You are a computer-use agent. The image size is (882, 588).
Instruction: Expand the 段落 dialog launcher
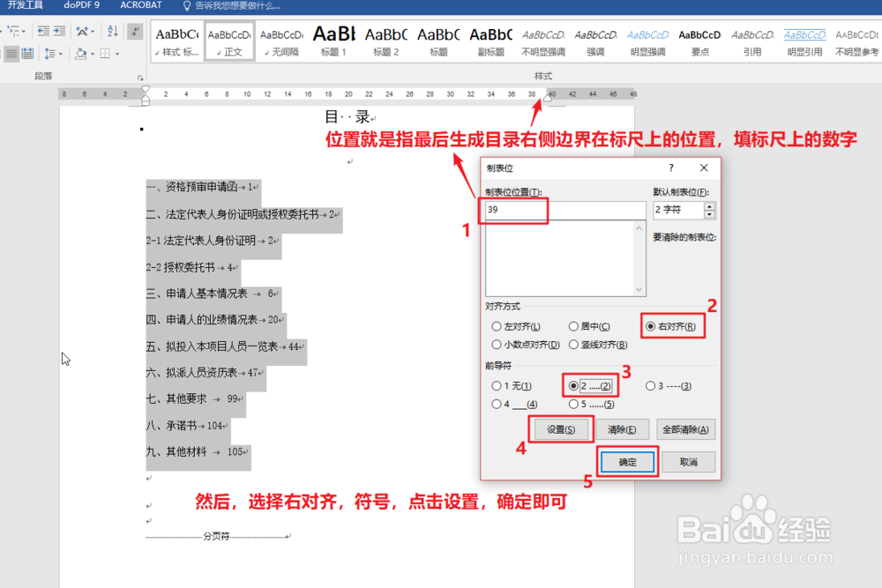(x=141, y=77)
